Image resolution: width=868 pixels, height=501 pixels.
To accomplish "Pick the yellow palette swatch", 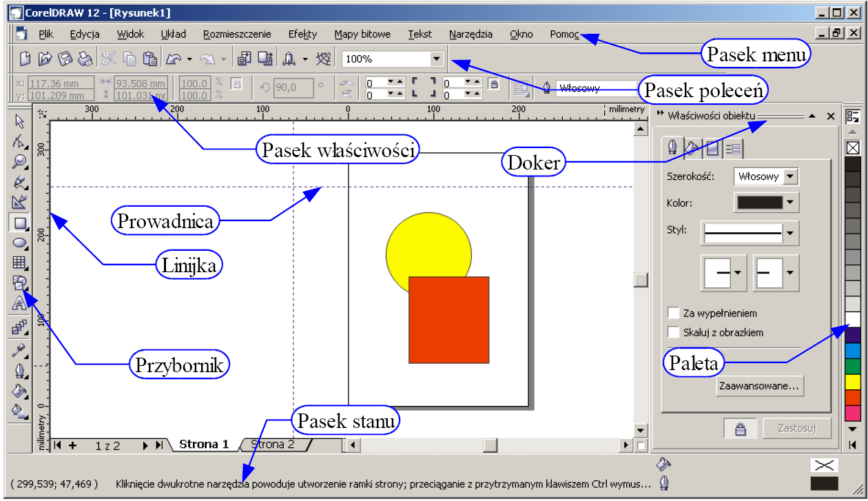I will [x=852, y=382].
